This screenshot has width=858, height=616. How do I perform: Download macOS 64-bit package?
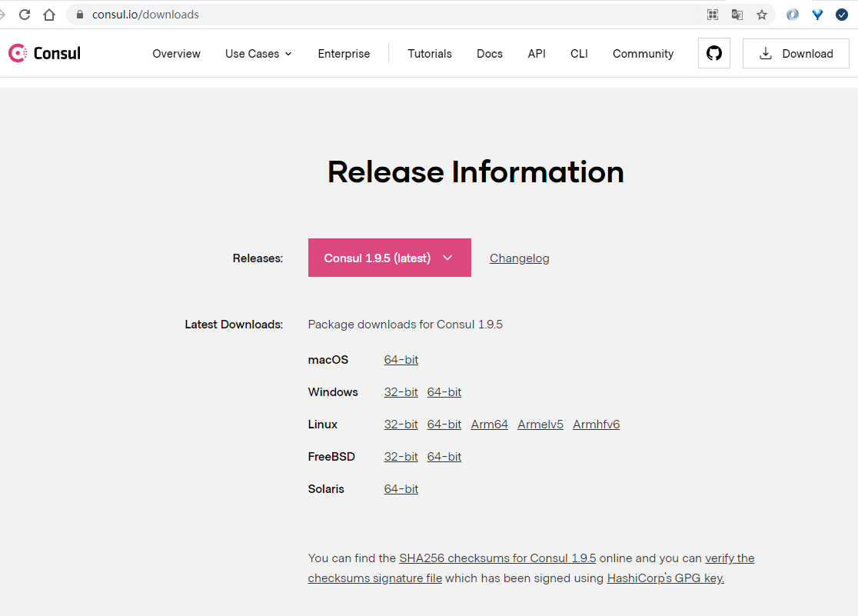pyautogui.click(x=401, y=360)
